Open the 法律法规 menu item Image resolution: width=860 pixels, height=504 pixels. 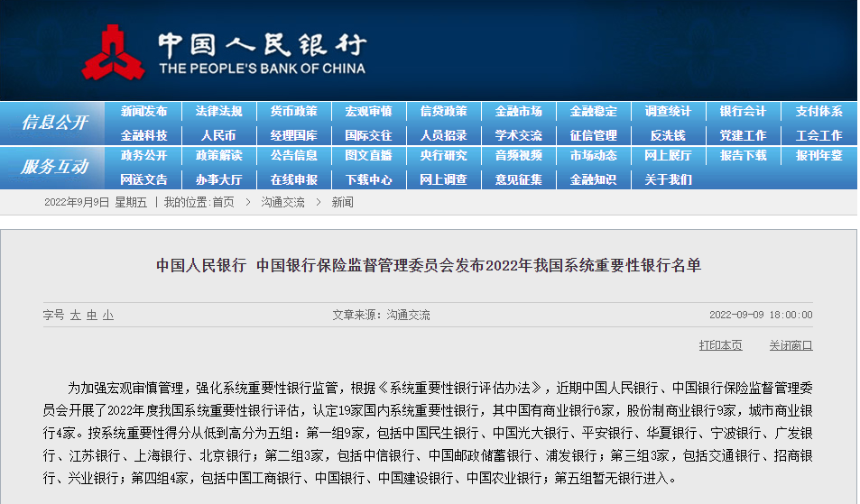[x=219, y=111]
